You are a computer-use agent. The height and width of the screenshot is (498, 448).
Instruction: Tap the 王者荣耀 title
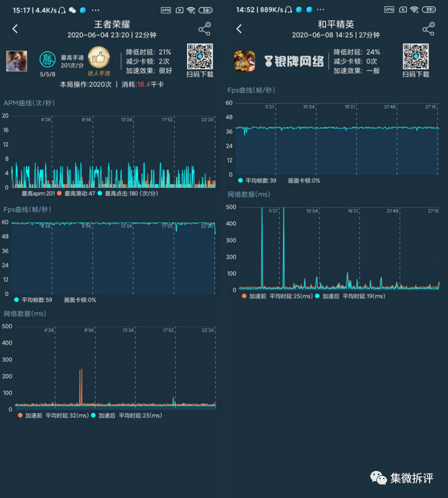click(112, 24)
